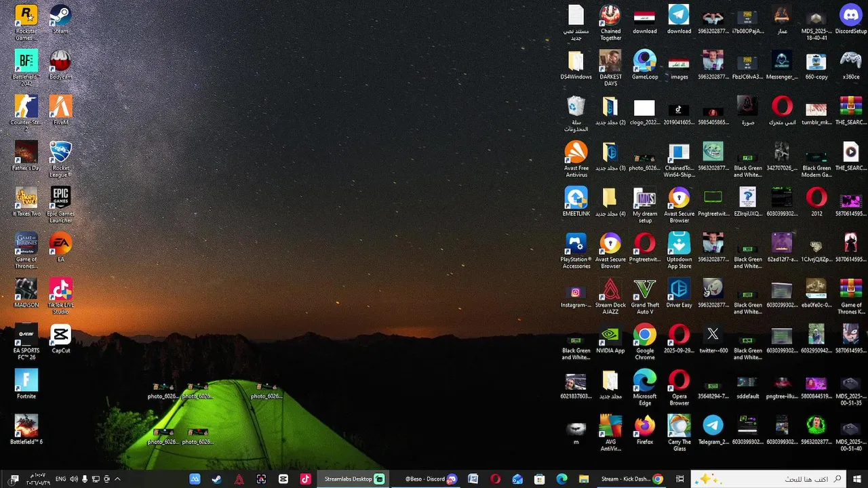The width and height of the screenshot is (868, 488).
Task: Open Stream Dock AJAZZ desktop icon
Action: coord(610,296)
